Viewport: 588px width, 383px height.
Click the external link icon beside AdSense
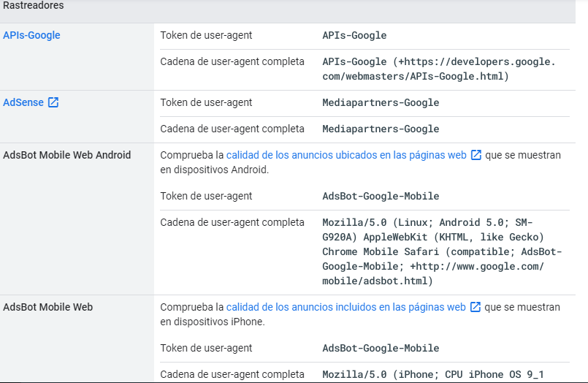tap(53, 102)
